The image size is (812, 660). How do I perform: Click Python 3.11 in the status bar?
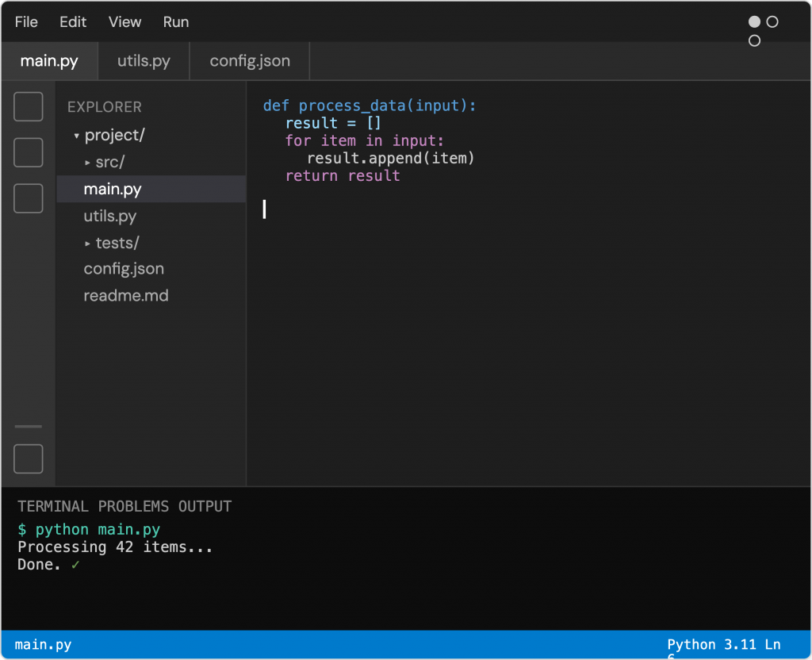pyautogui.click(x=711, y=644)
